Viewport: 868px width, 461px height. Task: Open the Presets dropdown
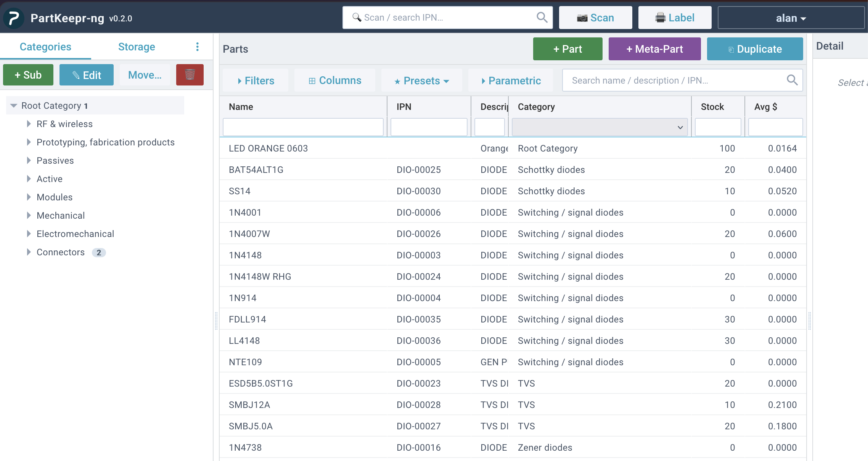[421, 81]
